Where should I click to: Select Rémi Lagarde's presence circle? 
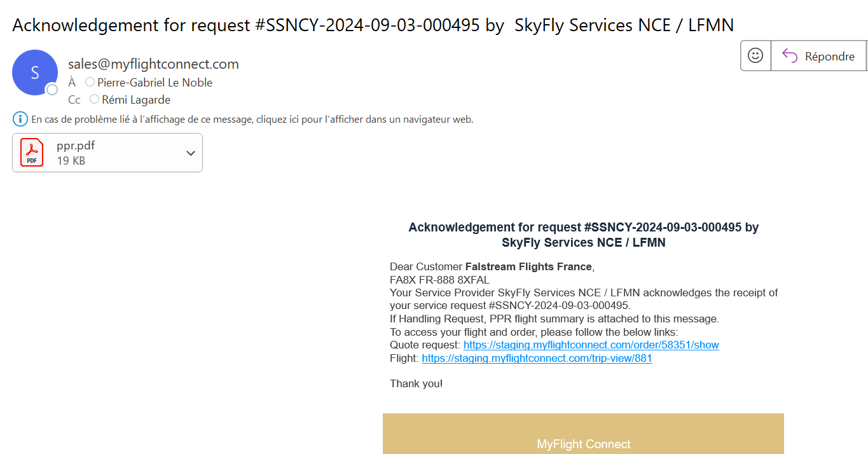94,99
